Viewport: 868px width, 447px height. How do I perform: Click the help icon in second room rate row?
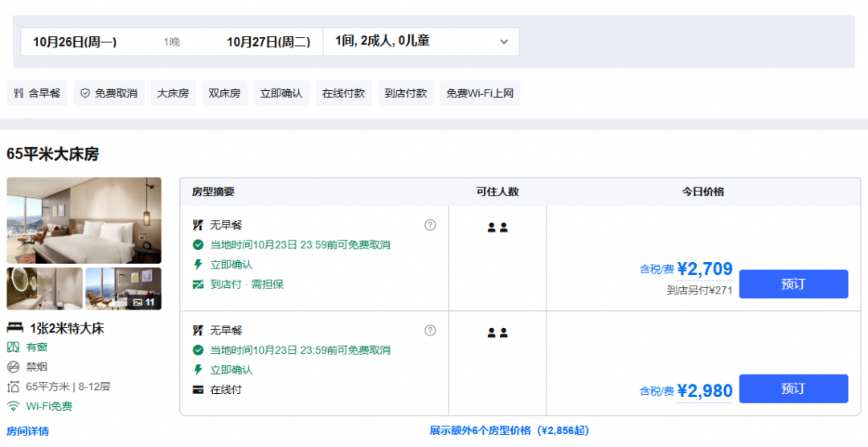430,330
